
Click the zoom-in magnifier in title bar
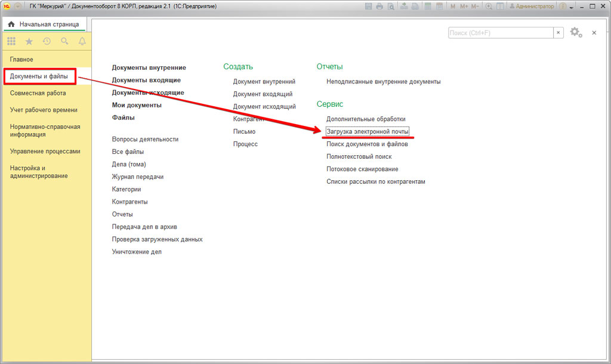point(489,7)
